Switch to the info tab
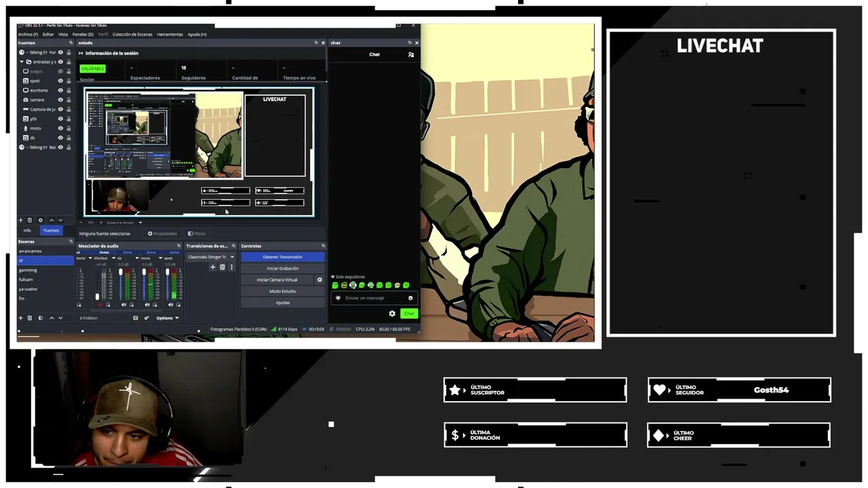Image resolution: width=868 pixels, height=488 pixels. [x=27, y=230]
